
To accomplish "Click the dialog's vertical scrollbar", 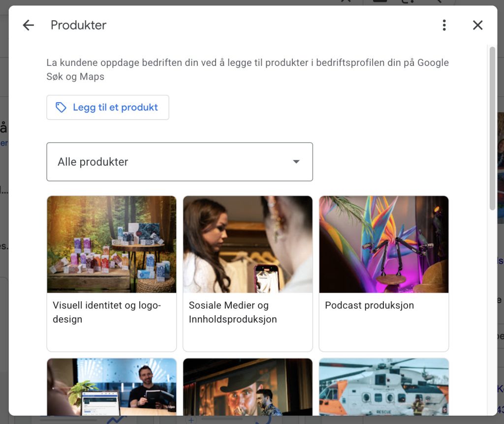I will tap(492, 128).
